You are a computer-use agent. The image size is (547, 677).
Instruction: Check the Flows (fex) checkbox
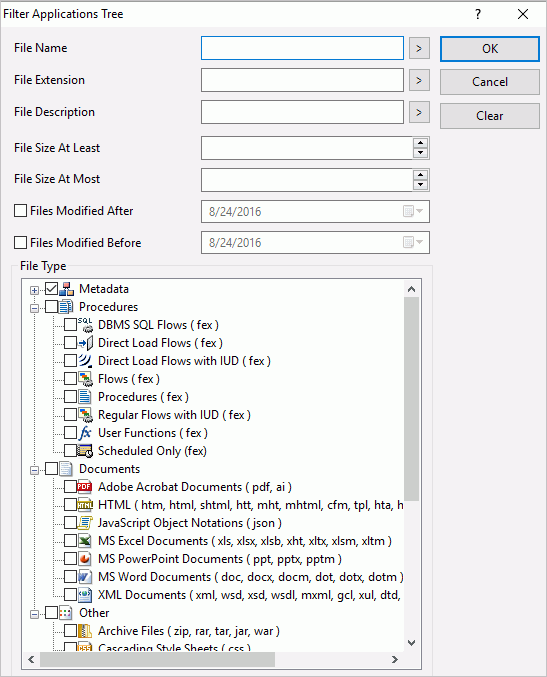(70, 379)
